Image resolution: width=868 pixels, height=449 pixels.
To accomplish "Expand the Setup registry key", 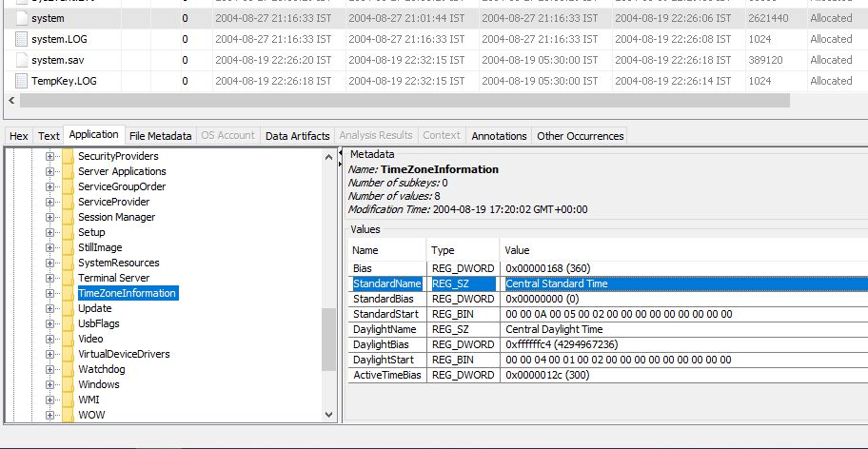I will 49,232.
